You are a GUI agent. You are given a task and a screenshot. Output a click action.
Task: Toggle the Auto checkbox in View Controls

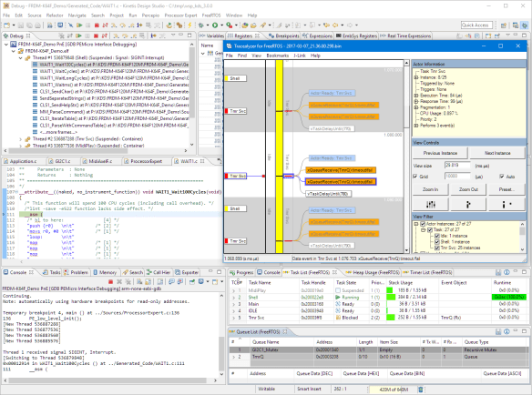(501, 177)
